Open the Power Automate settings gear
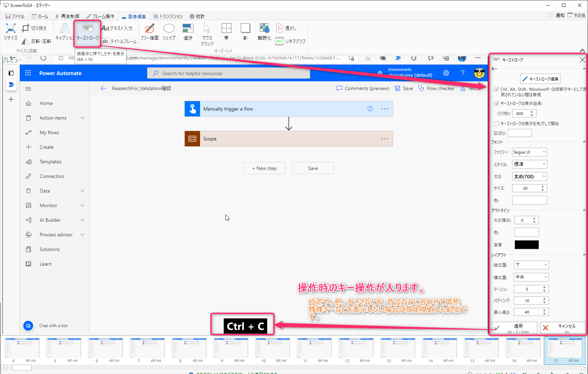 [x=446, y=73]
